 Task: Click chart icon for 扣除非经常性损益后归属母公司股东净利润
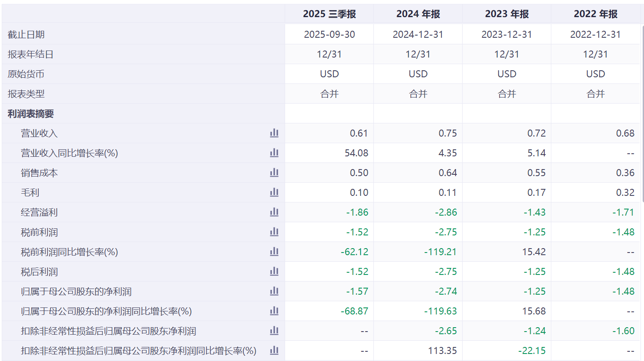(x=274, y=331)
